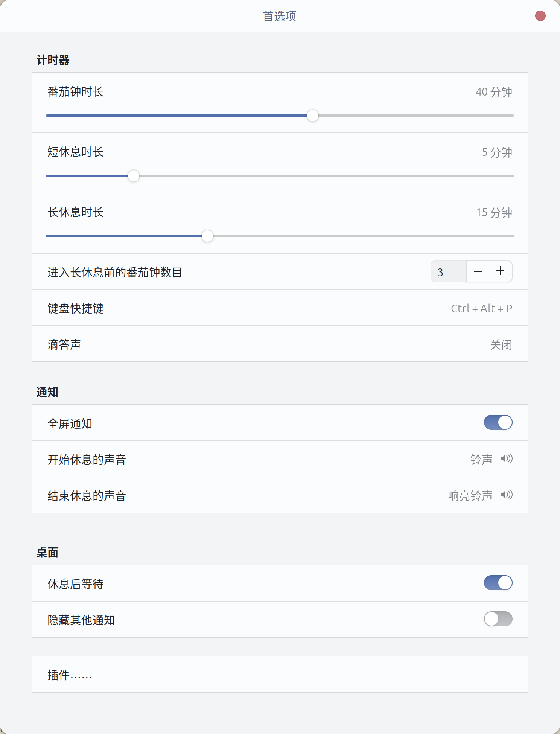Click speaker icon for start-break sound

pos(506,459)
